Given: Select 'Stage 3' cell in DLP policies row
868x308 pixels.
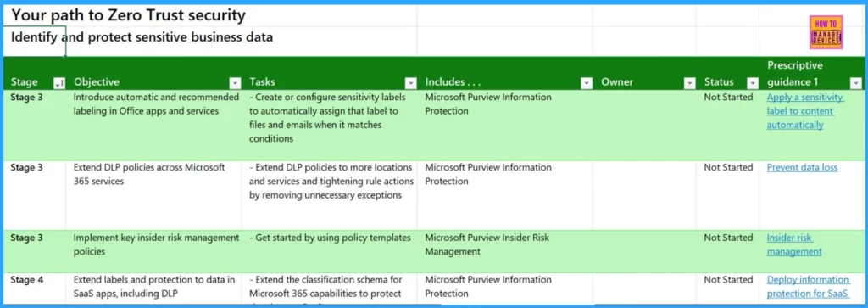Looking at the screenshot, I should click(x=34, y=195).
